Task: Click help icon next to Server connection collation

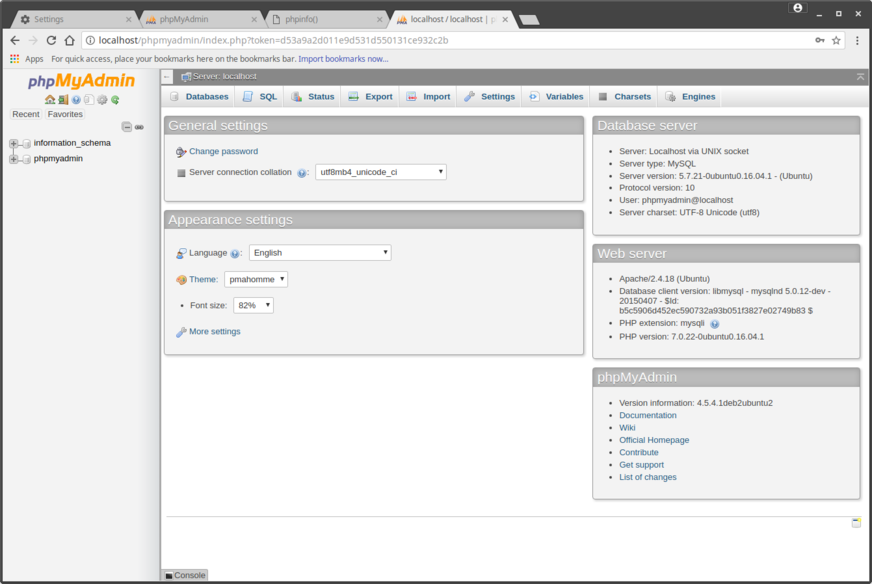Action: 301,173
